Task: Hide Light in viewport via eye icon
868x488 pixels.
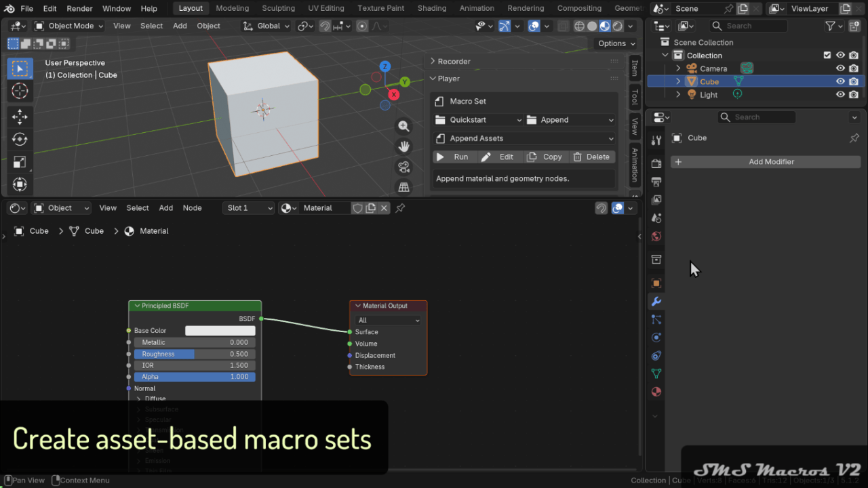Action: [840, 95]
